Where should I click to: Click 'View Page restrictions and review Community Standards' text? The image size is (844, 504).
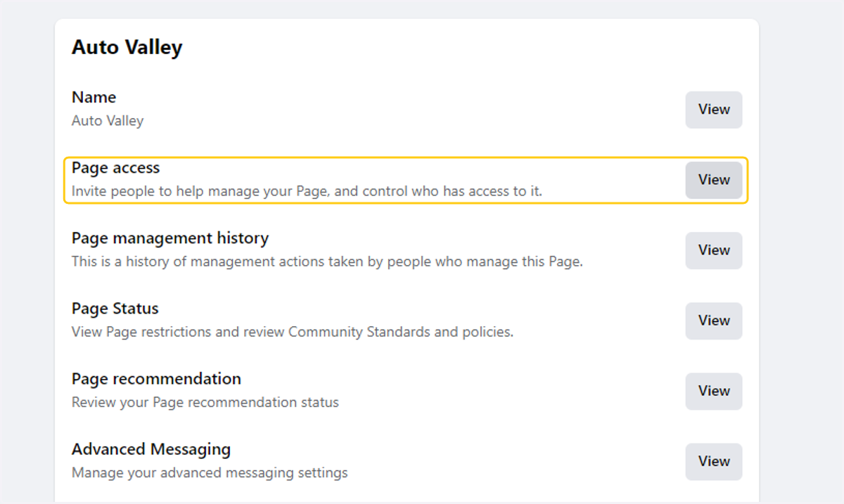tap(293, 332)
